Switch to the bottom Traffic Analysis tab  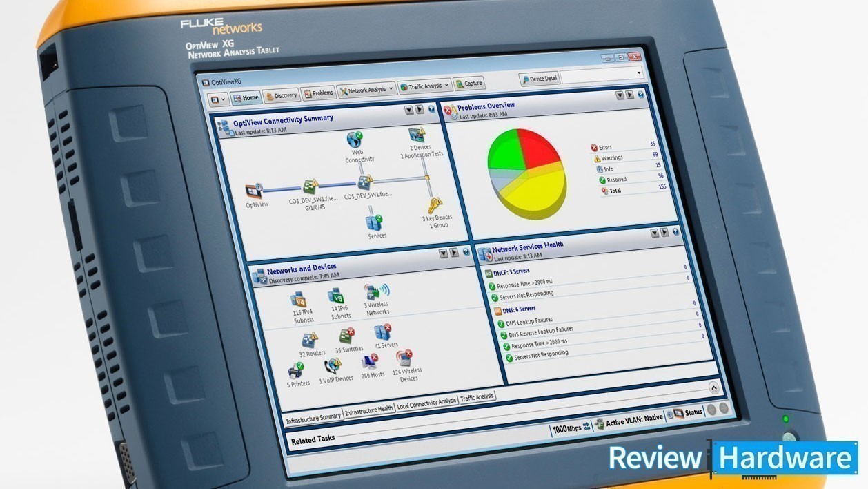[x=477, y=397]
